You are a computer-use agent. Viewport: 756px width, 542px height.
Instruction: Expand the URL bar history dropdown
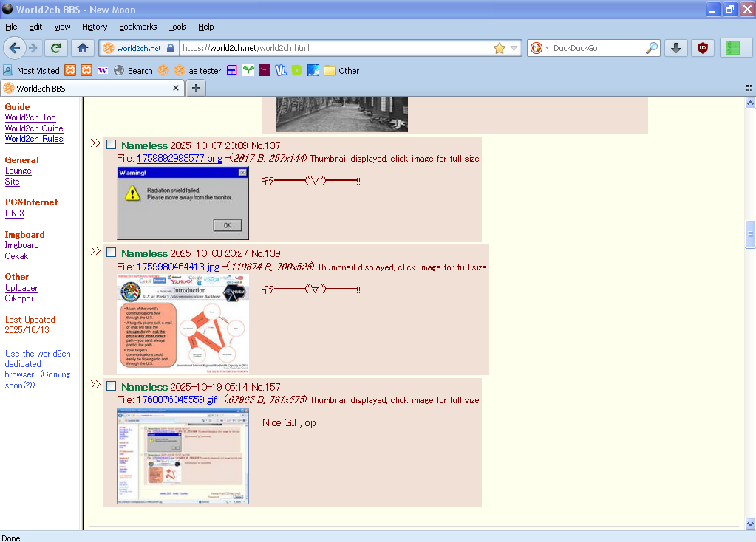point(514,48)
